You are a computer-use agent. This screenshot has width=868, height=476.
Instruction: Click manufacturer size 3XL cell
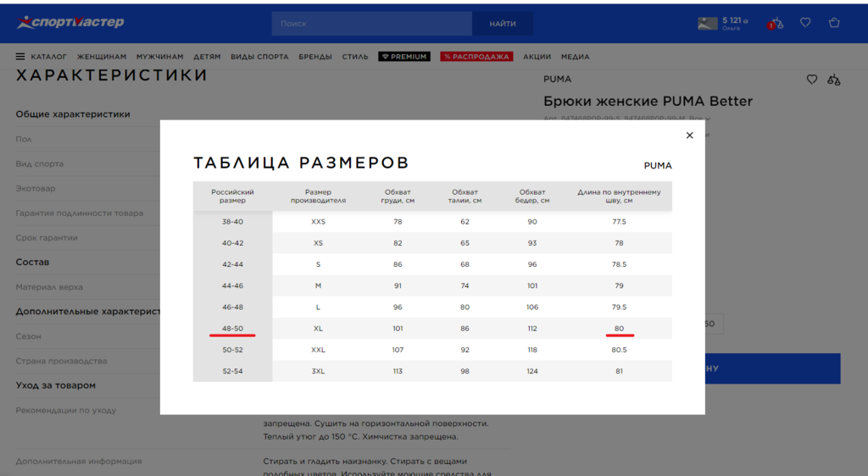pyautogui.click(x=319, y=372)
